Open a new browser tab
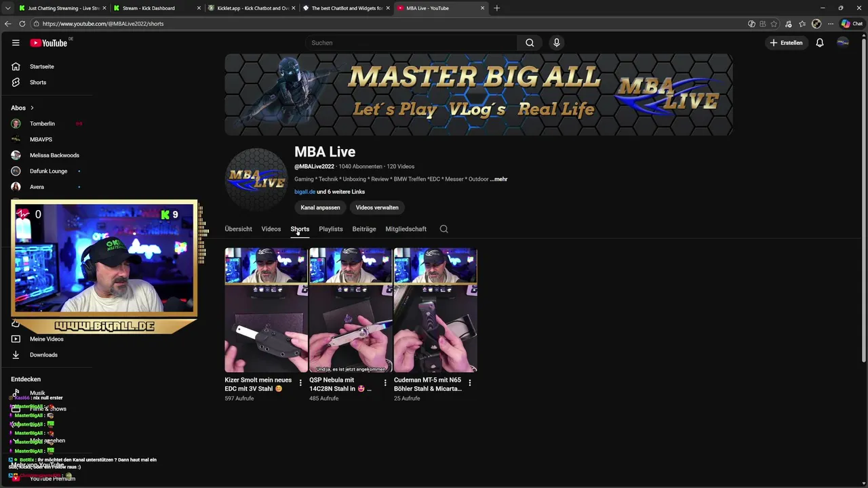Image resolution: width=868 pixels, height=488 pixels. click(497, 8)
